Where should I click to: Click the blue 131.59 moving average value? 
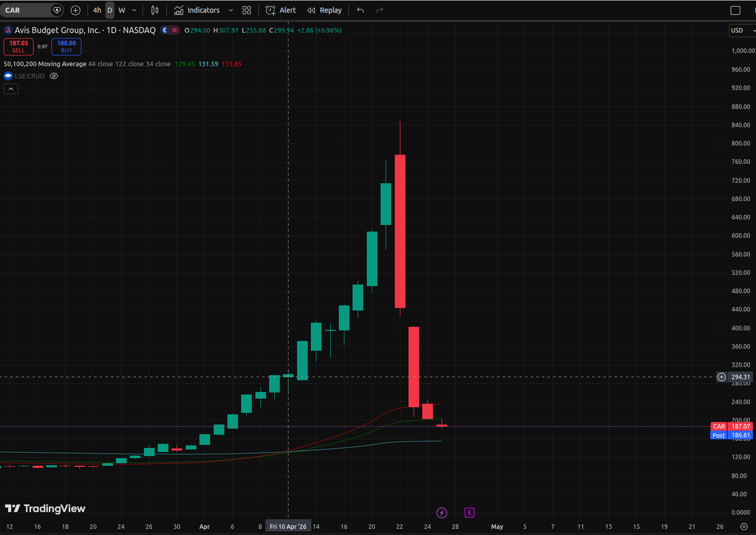point(208,64)
